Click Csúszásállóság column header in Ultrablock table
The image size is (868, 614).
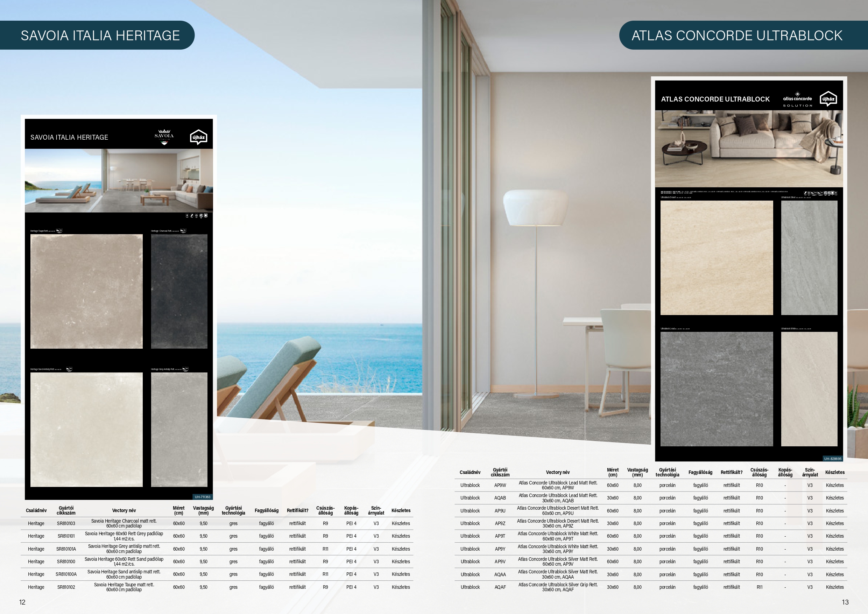point(759,472)
